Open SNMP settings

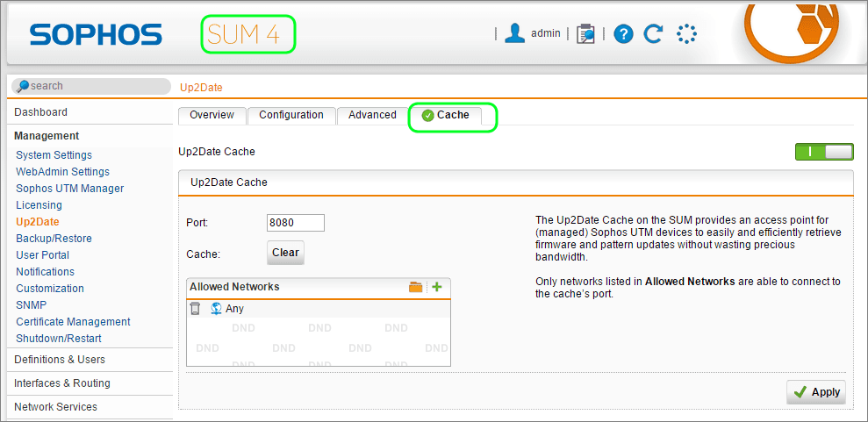pyautogui.click(x=31, y=304)
